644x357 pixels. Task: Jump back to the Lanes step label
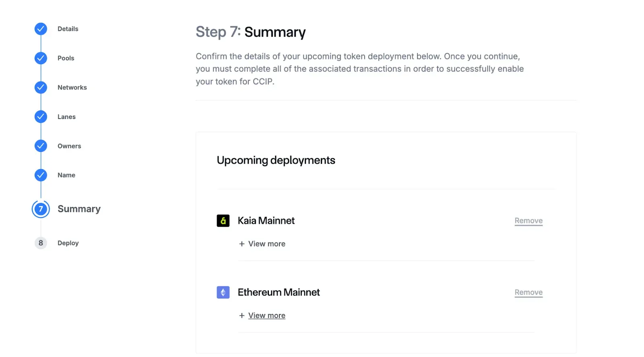[66, 117]
